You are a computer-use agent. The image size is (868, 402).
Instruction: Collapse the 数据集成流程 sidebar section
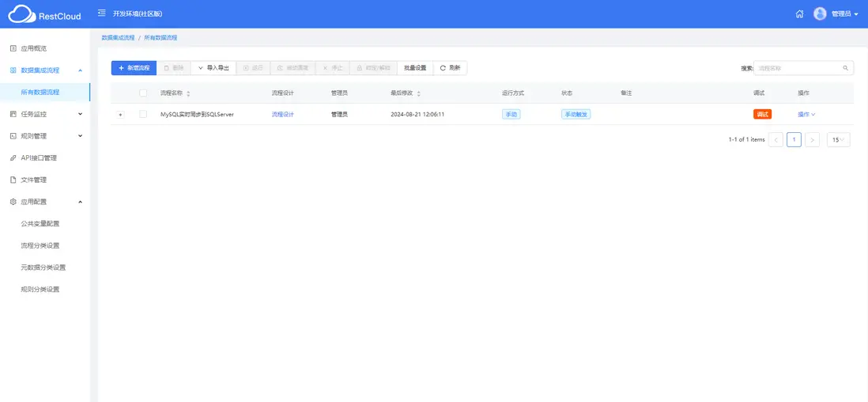45,70
